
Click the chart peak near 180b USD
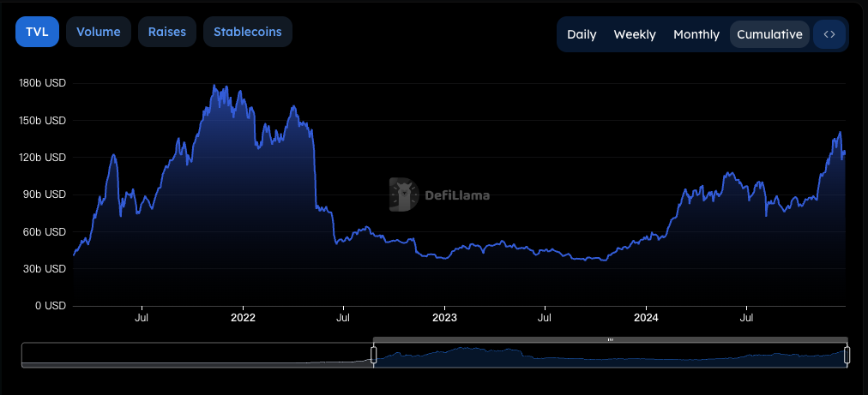(x=214, y=86)
